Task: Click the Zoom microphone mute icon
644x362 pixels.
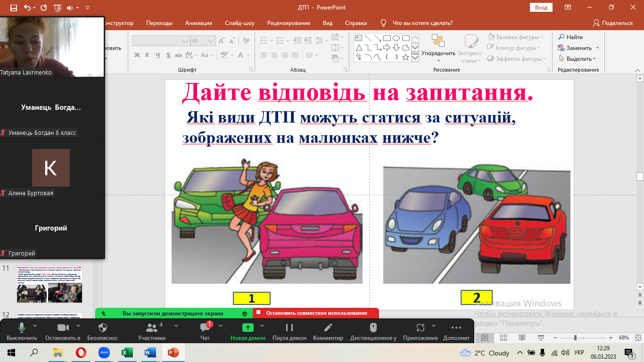Action: (22, 328)
